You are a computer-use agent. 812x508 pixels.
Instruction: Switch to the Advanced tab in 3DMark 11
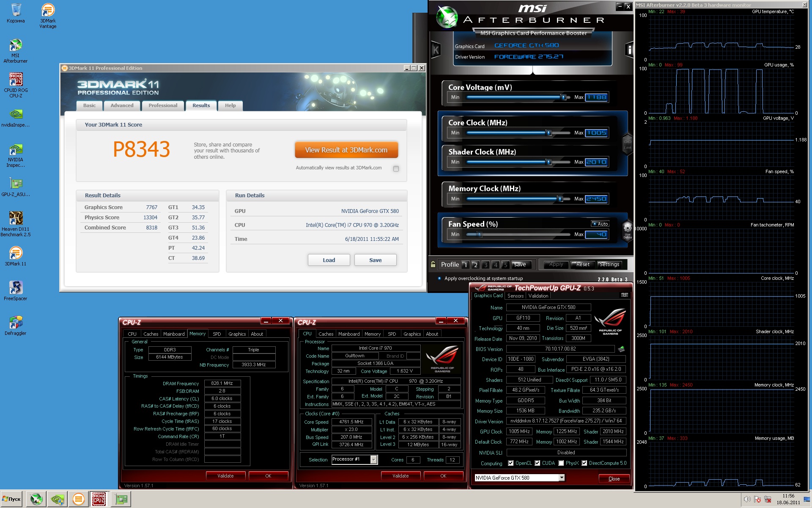[122, 105]
